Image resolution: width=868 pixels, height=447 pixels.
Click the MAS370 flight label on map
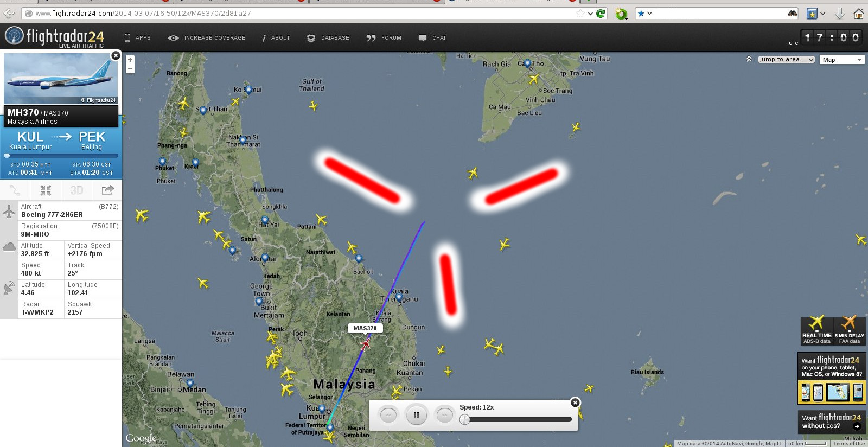pyautogui.click(x=365, y=328)
